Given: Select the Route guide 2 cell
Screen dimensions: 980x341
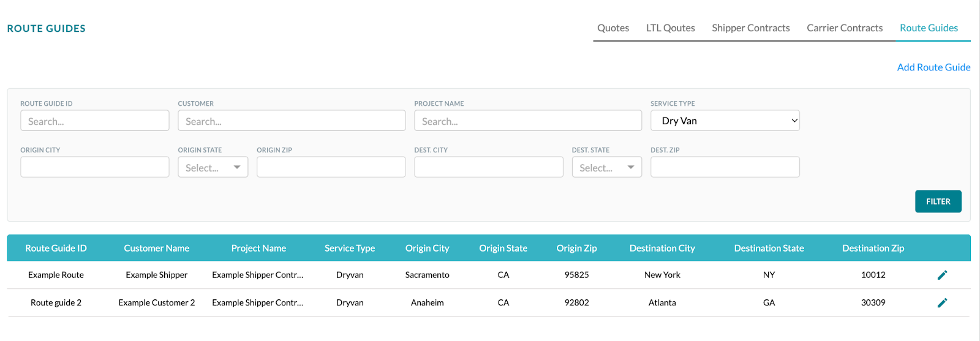Looking at the screenshot, I should 56,302.
